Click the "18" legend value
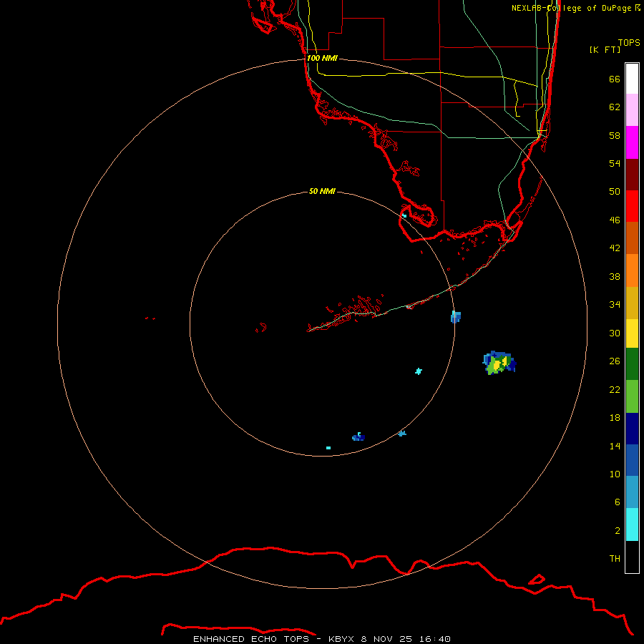Viewport: 644px width, 644px height. pyautogui.click(x=615, y=418)
